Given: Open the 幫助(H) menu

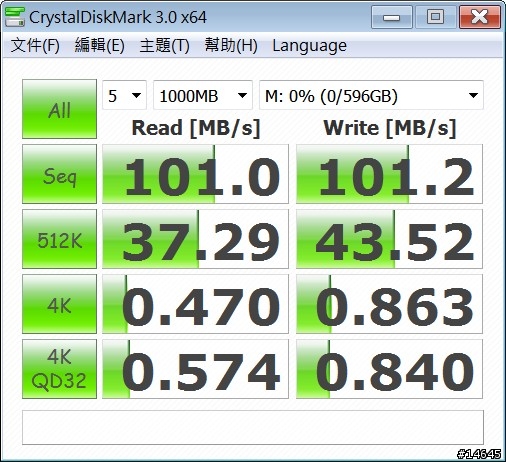Looking at the screenshot, I should [x=231, y=45].
